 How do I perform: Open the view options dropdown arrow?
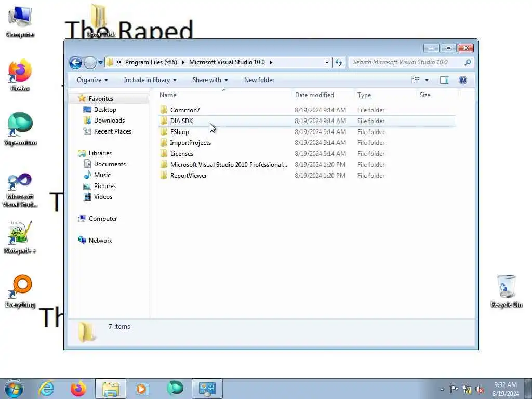pos(427,80)
